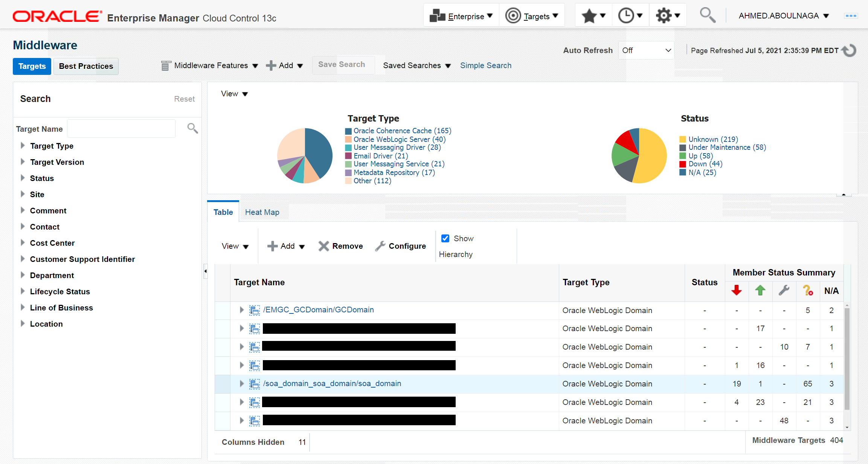Expand the Lifecycle Status filter
The height and width of the screenshot is (464, 868).
[23, 291]
